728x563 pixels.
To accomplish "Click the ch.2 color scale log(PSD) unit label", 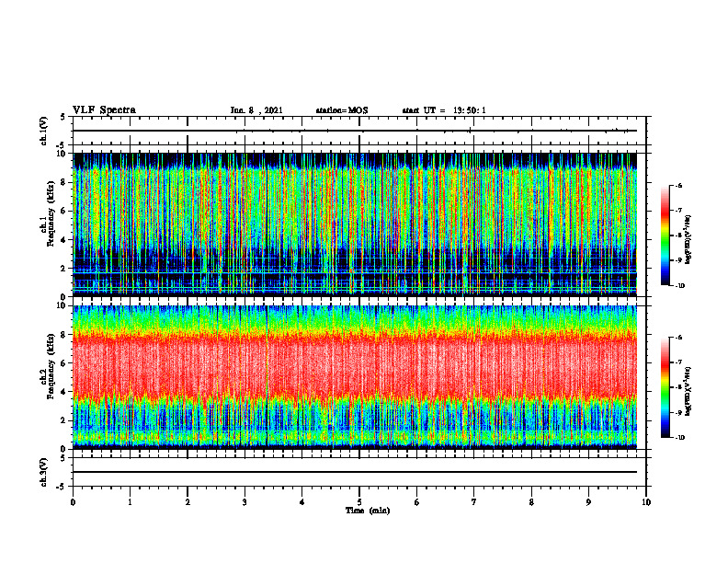I will 689,392.
